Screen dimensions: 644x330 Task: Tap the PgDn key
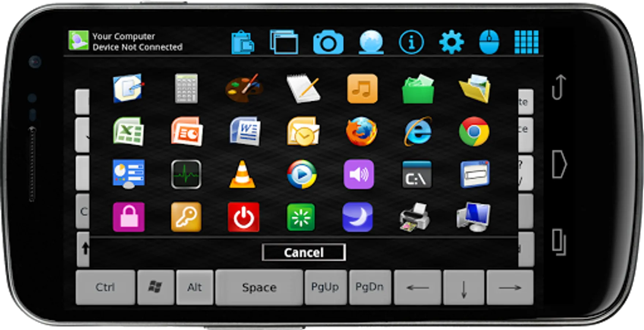pos(370,287)
